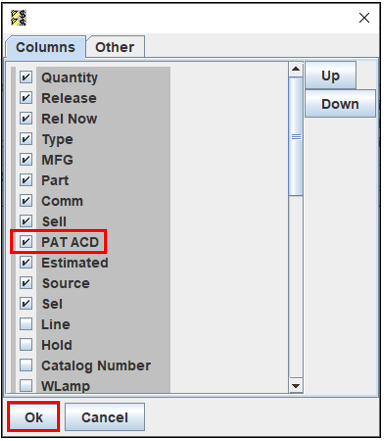Uncheck the PAT ACD checkbox
The height and width of the screenshot is (441, 384).
coord(26,242)
